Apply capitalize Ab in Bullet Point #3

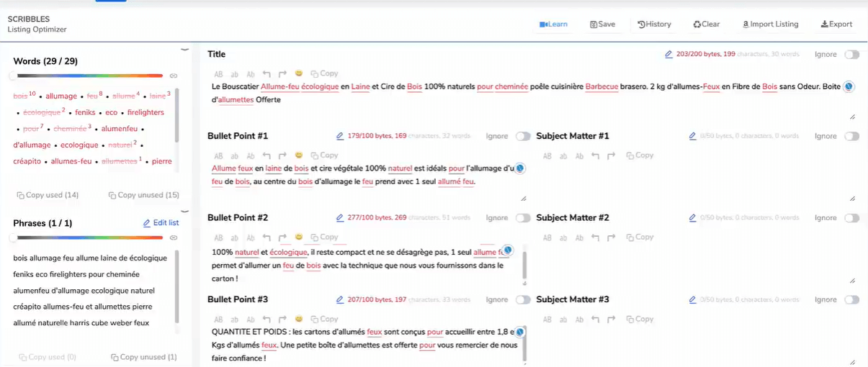coord(251,320)
